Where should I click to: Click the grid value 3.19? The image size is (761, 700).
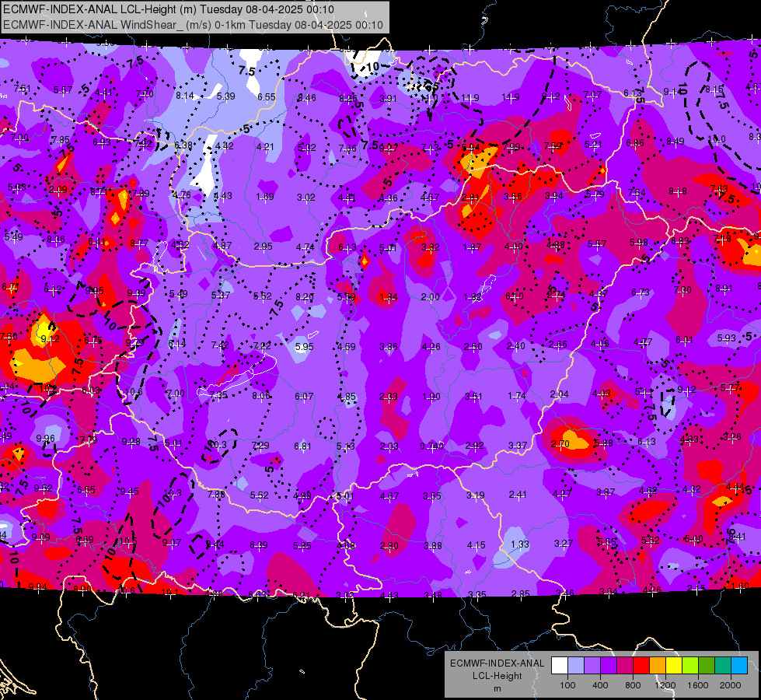click(x=475, y=495)
